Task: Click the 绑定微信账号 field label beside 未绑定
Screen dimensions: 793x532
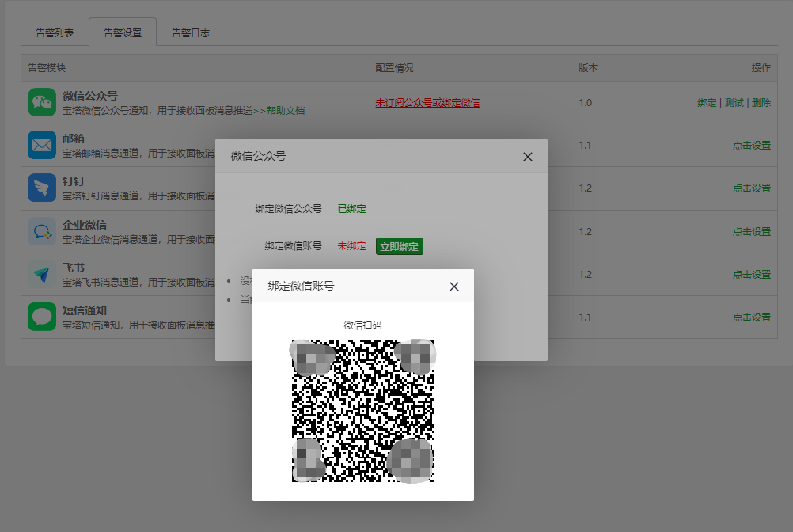Action: 293,246
